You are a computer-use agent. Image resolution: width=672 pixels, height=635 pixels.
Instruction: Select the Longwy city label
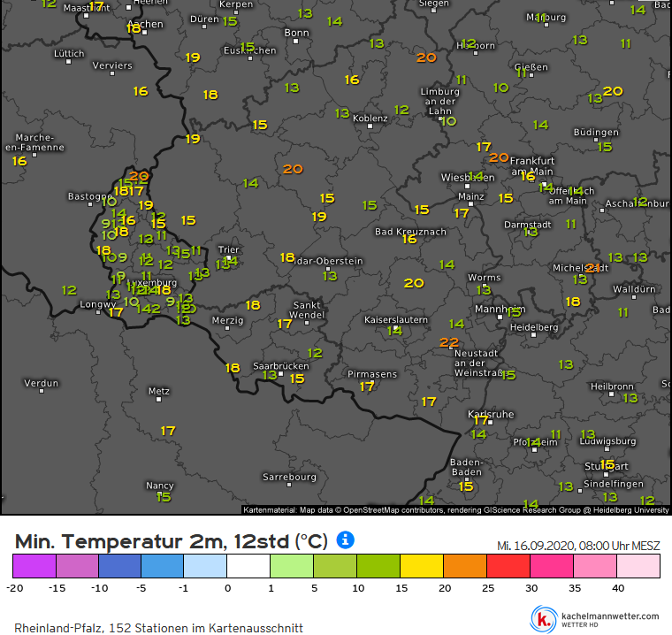(98, 305)
